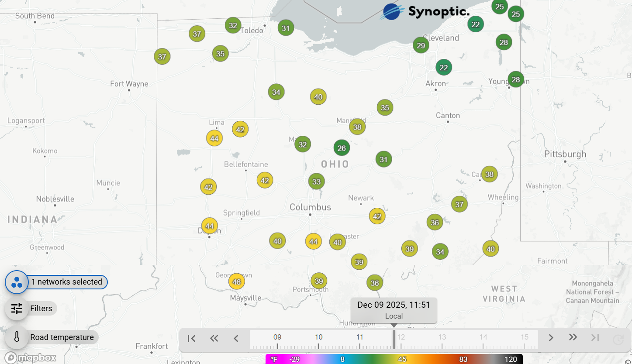Expand the Filters options
The image size is (632, 364).
41,308
